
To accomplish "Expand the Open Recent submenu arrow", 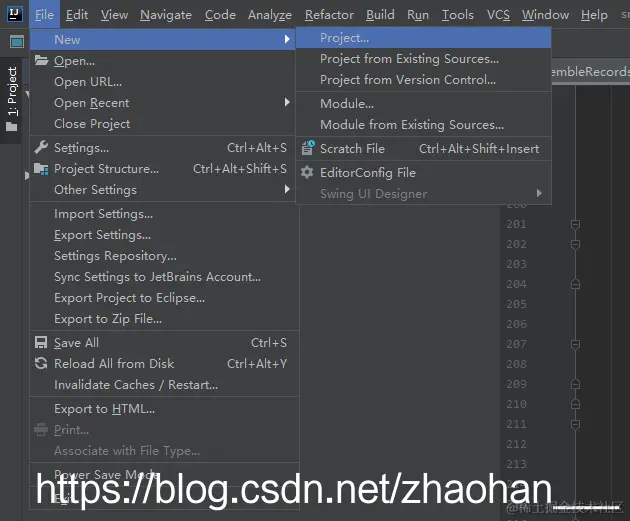I will [287, 102].
